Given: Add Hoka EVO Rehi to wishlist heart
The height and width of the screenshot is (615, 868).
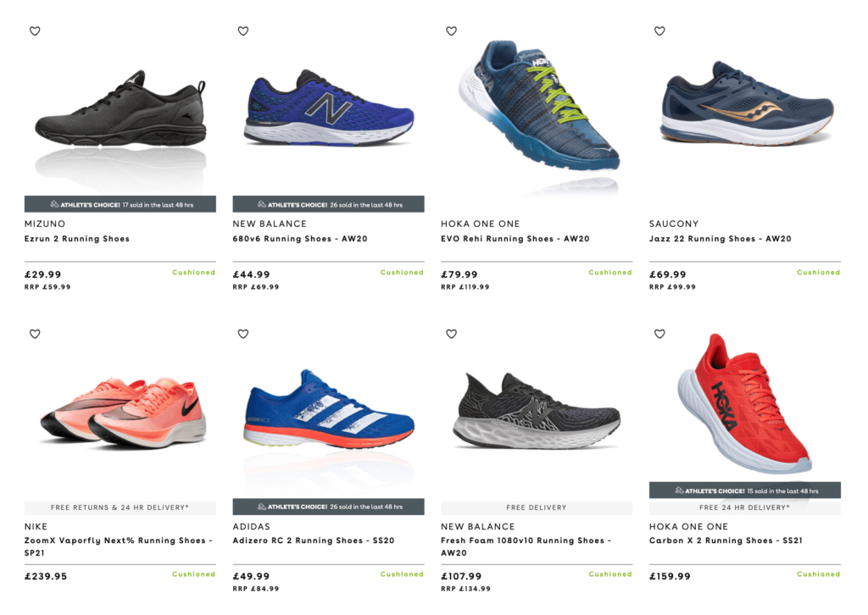Looking at the screenshot, I should coord(451,31).
